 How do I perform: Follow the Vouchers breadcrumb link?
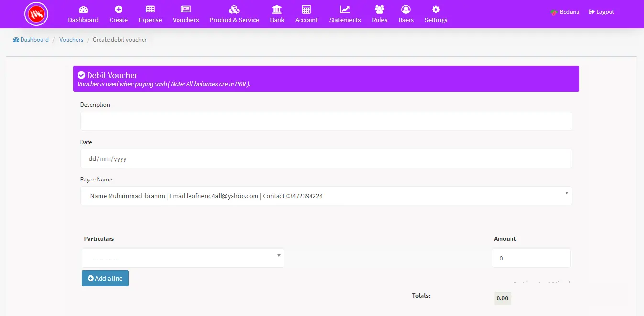(71, 40)
